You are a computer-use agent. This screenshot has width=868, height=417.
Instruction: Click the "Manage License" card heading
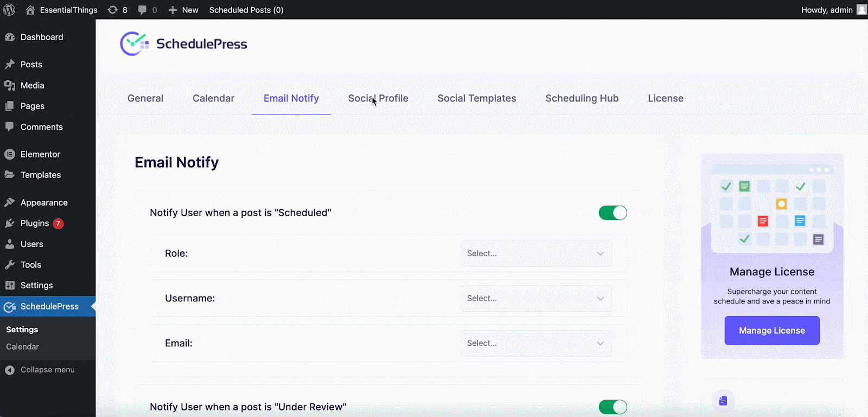pos(772,271)
